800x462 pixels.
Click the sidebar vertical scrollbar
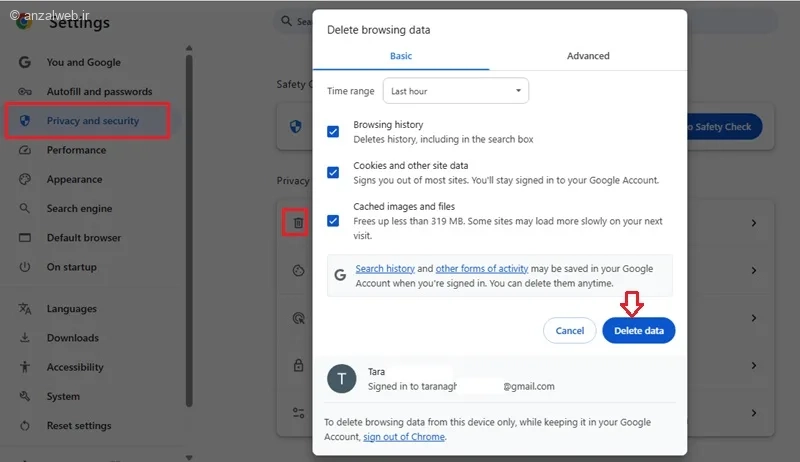[189, 230]
